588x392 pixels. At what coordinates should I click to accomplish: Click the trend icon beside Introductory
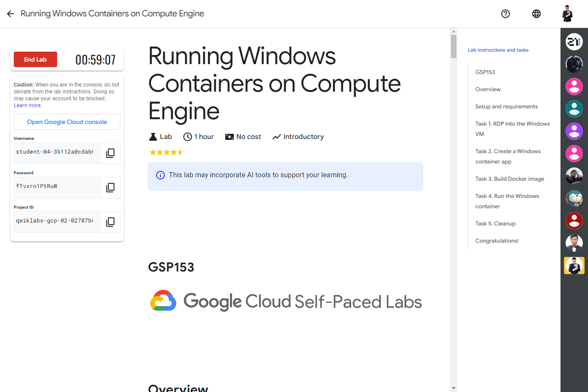click(276, 137)
